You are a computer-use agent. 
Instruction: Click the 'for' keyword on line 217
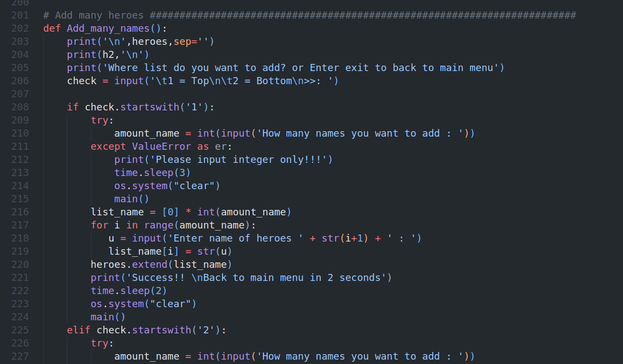pyautogui.click(x=99, y=225)
